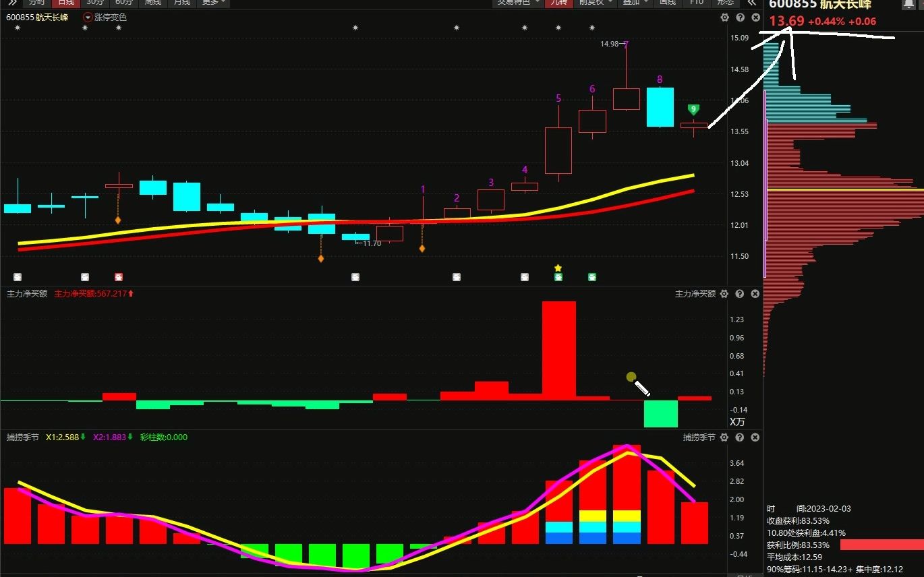The height and width of the screenshot is (577, 924).
Task: Click the rightmost green info marker
Action: [592, 277]
